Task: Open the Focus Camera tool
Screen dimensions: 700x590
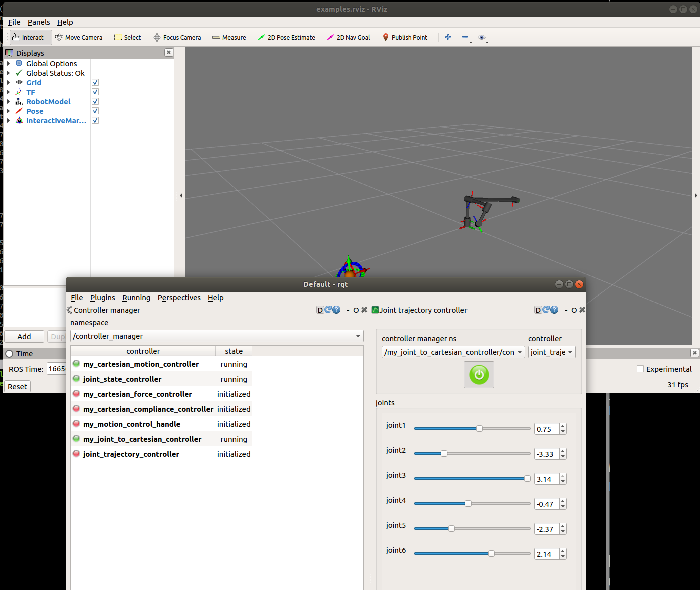Action: (177, 37)
